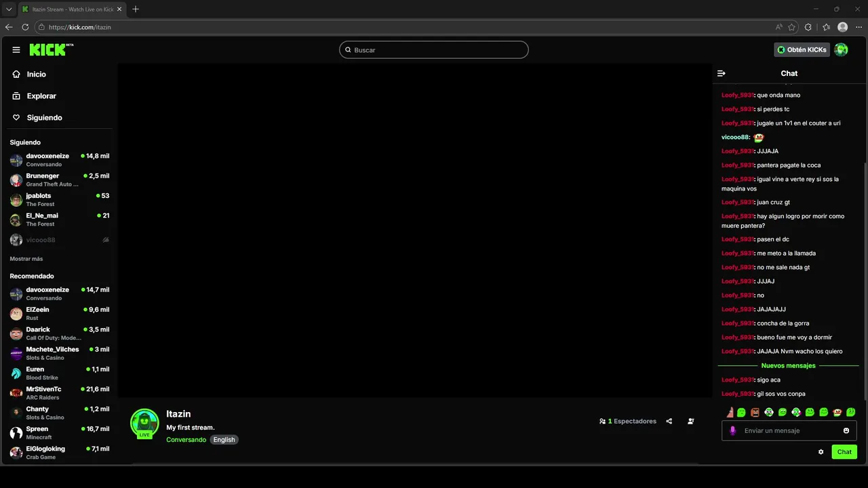
Task: Click the chat panel scrollbar
Action: click(x=866, y=281)
